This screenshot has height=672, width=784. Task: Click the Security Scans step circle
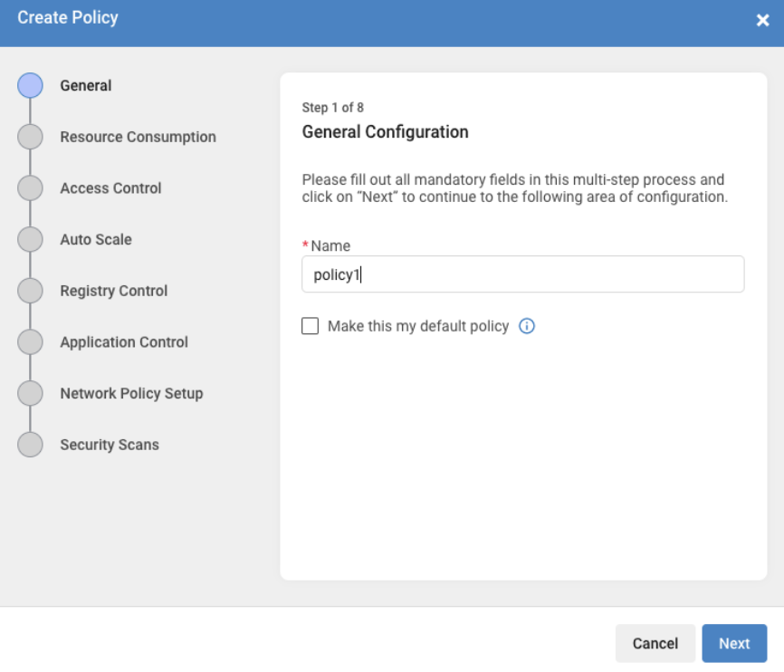tap(30, 445)
